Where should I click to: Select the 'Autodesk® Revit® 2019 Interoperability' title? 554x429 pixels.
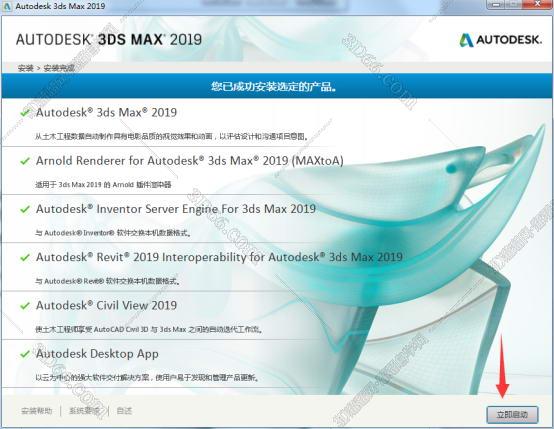(219, 257)
